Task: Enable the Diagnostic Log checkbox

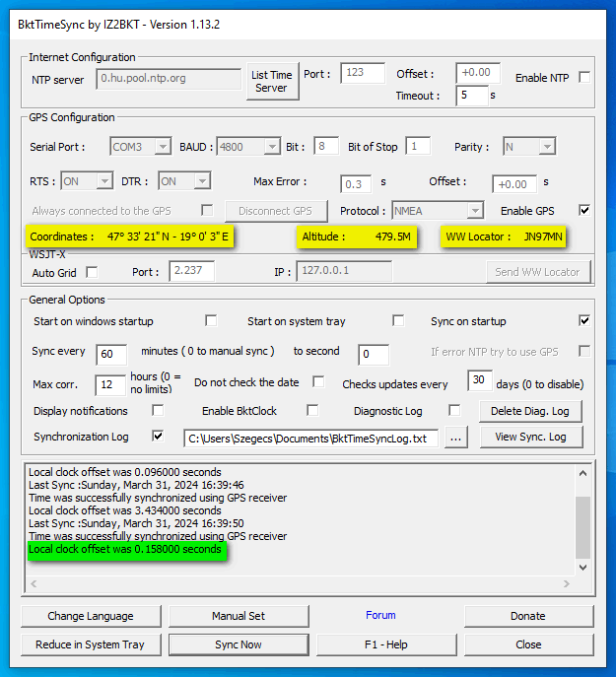Action: pos(454,410)
